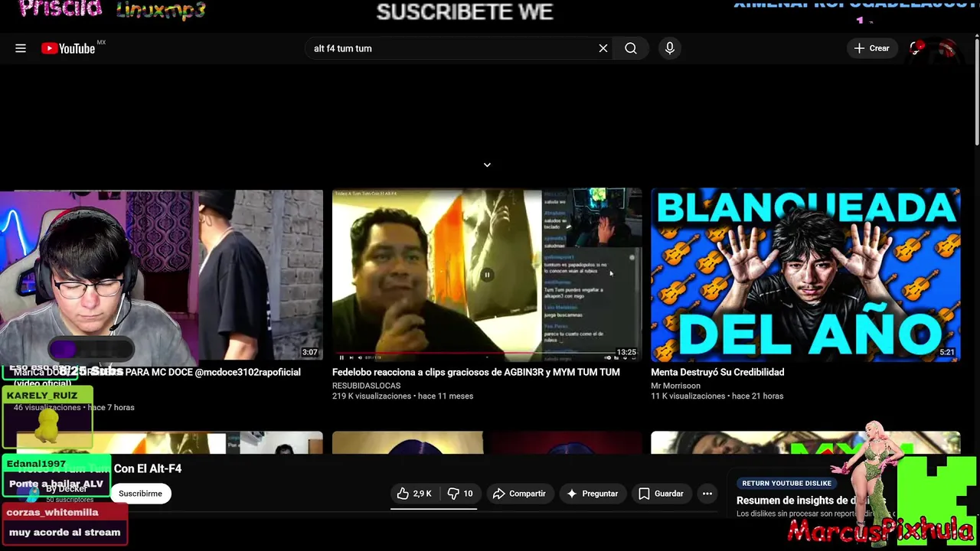Open the three-dot more actions menu
Screen dimensions: 980x551
707,494
